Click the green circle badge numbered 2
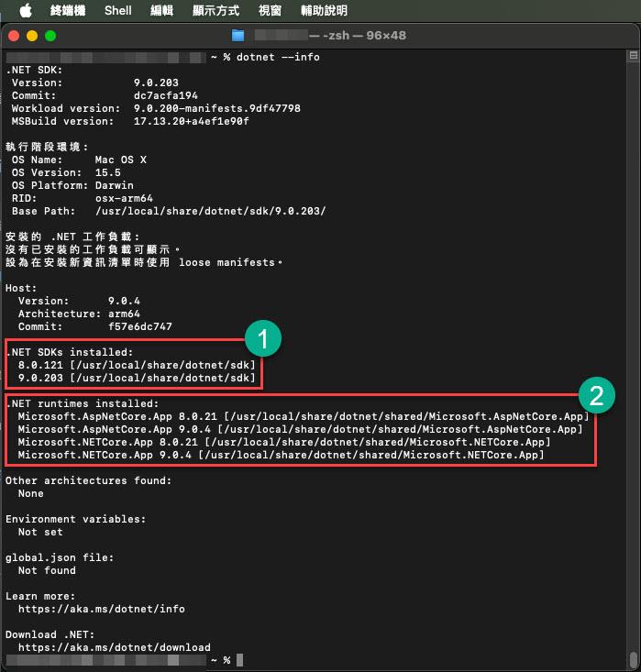The height and width of the screenshot is (672, 641). (595, 396)
